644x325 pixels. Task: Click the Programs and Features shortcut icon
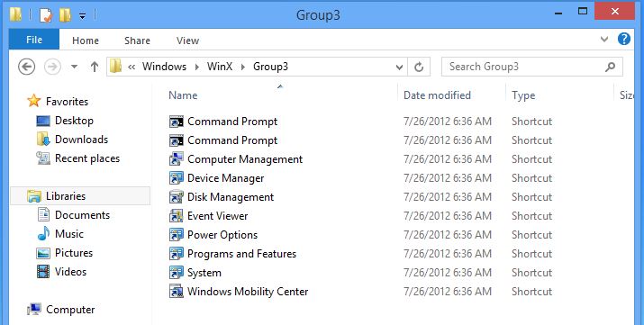pos(177,254)
